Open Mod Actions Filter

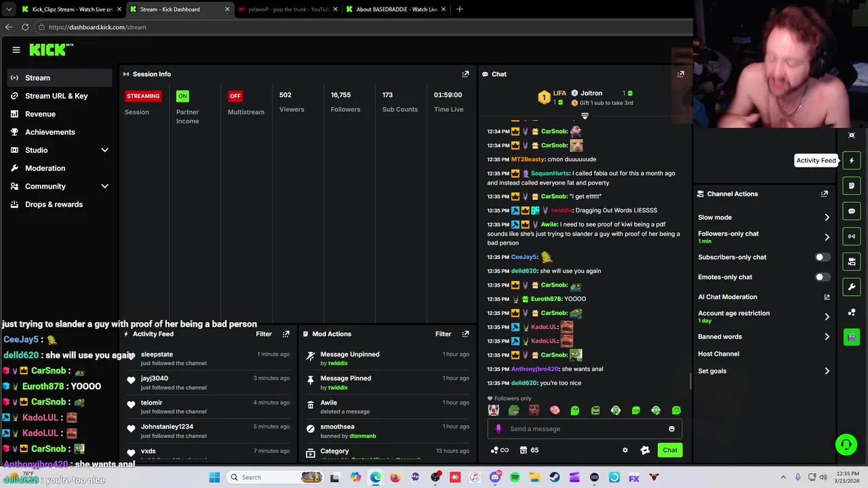(443, 334)
